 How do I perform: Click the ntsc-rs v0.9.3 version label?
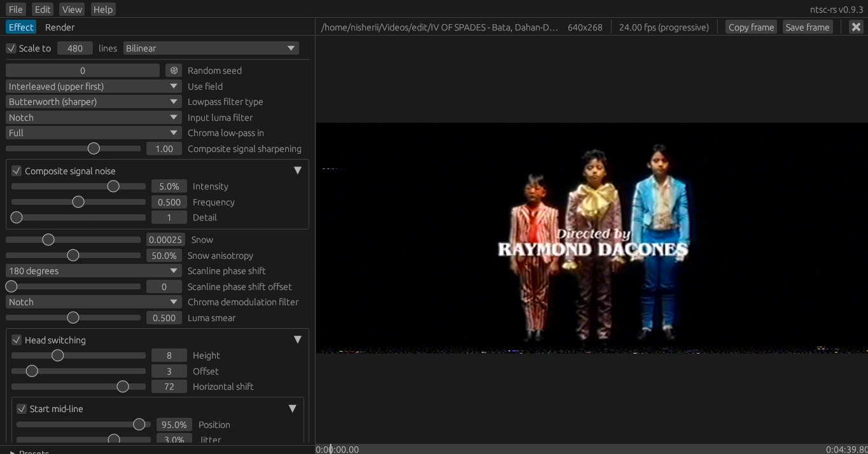[836, 10]
